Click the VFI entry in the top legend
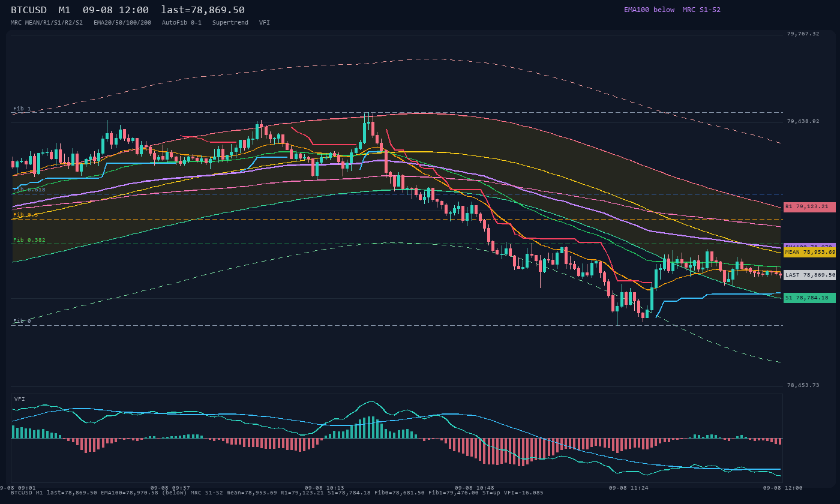Viewport: 840px width, 504px height. [x=265, y=22]
